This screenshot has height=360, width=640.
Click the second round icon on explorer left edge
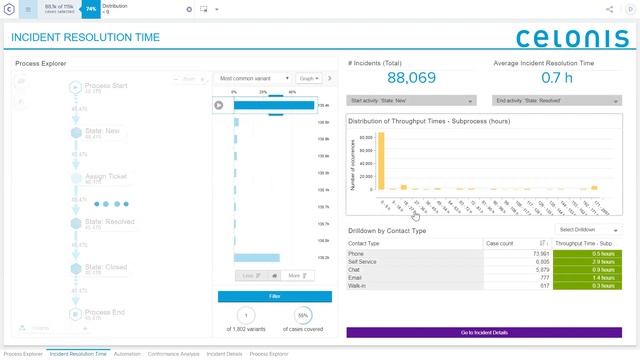pos(21,102)
